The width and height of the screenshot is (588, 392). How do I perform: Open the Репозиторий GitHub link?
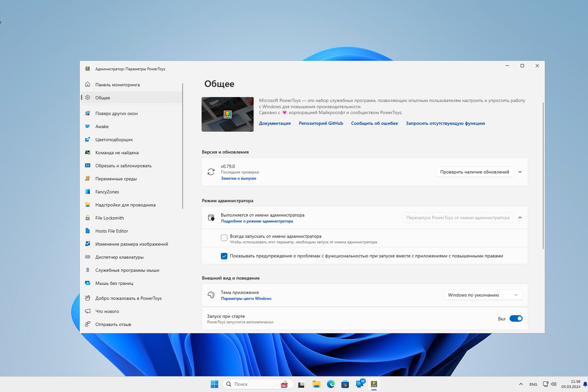coord(321,123)
